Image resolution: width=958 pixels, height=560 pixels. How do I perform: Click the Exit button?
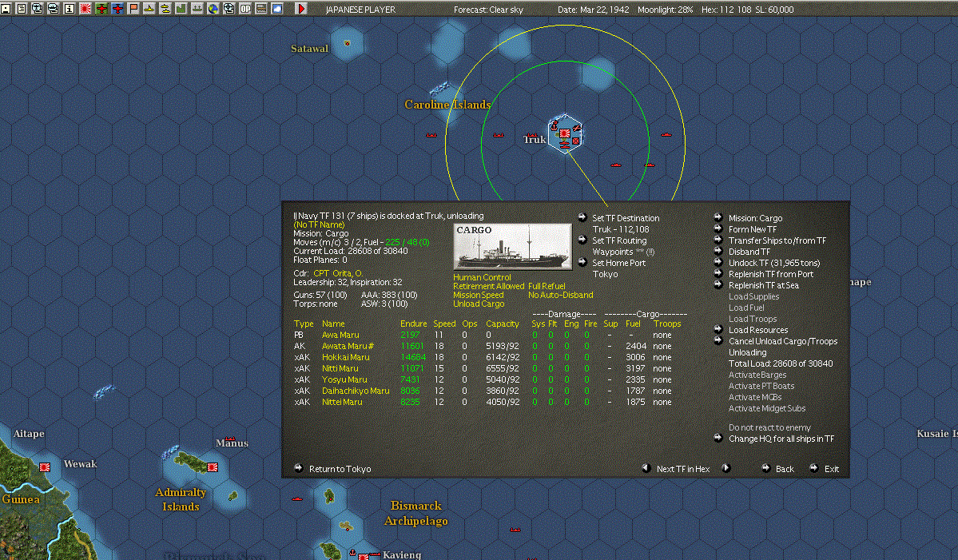click(831, 469)
